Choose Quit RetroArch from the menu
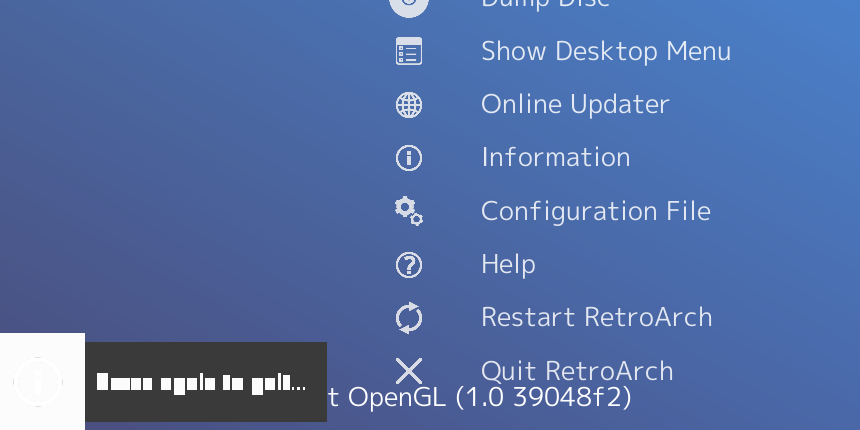The height and width of the screenshot is (430, 860). pos(577,371)
